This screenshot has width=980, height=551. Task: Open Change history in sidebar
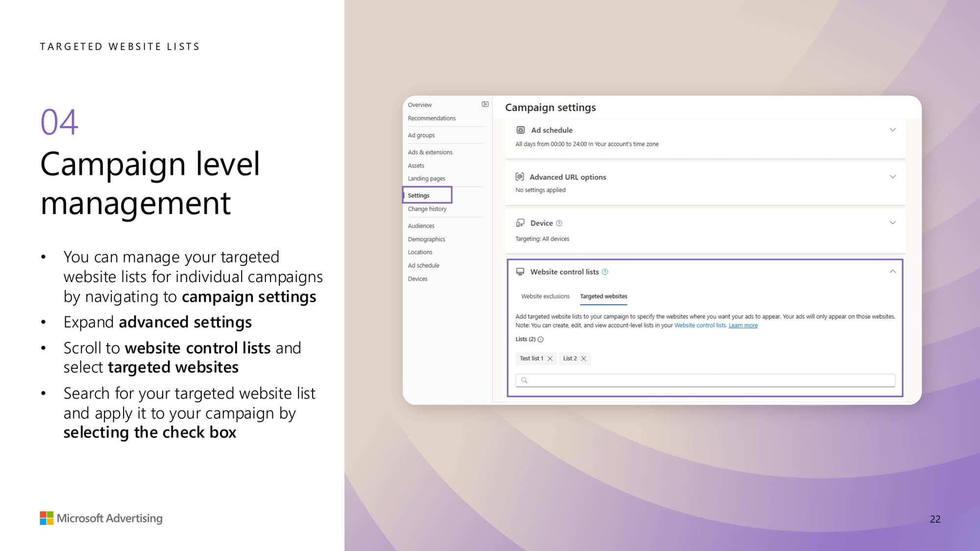pos(427,209)
